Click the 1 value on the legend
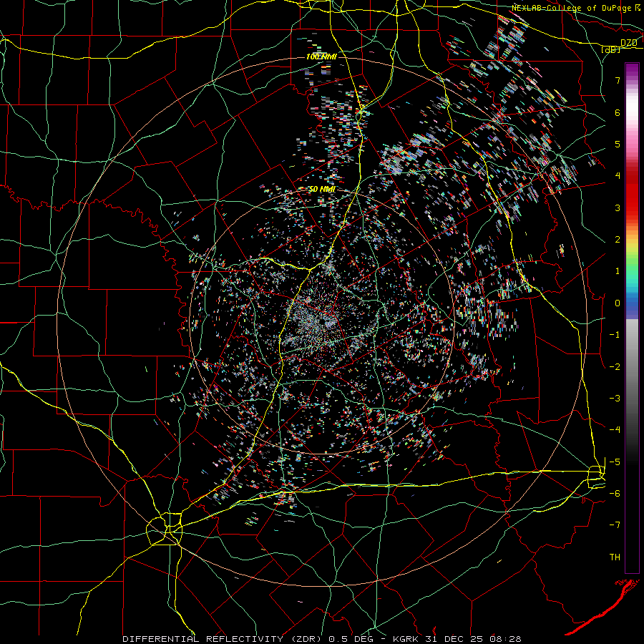Viewport: 644px width, 644px height. click(618, 271)
